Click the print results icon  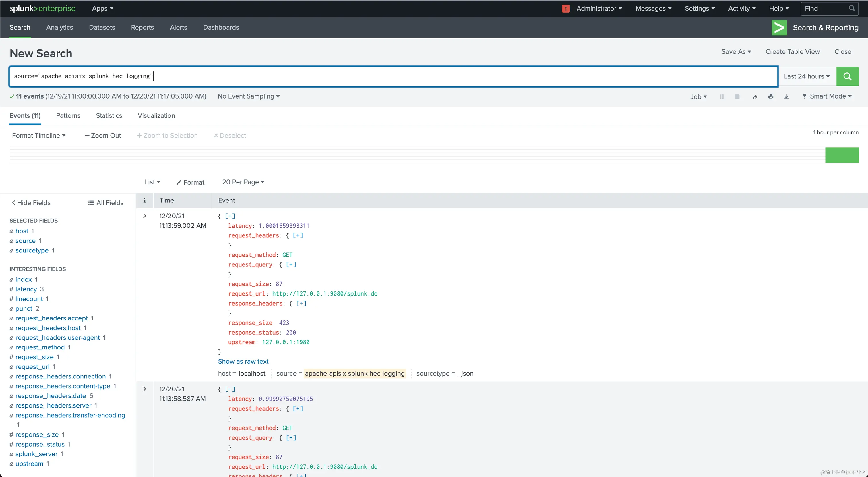click(x=770, y=97)
